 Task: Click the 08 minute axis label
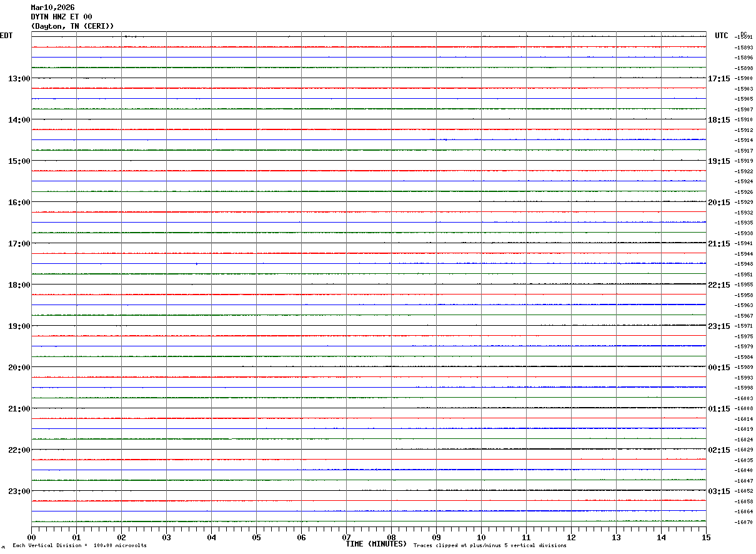(x=392, y=537)
